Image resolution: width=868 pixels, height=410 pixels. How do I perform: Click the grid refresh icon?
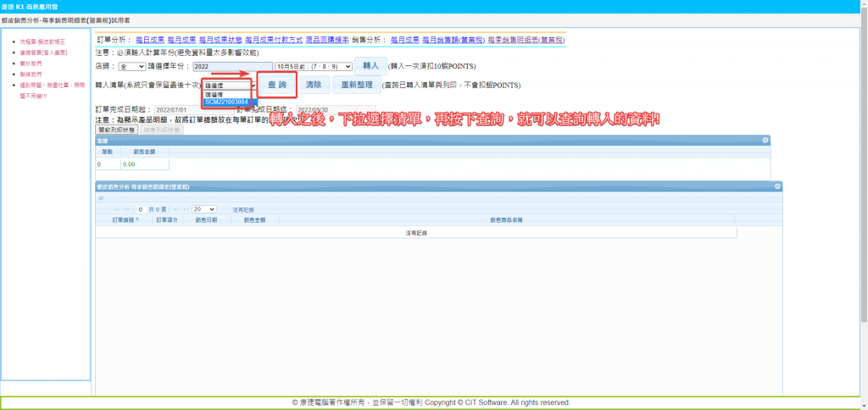coord(101,197)
